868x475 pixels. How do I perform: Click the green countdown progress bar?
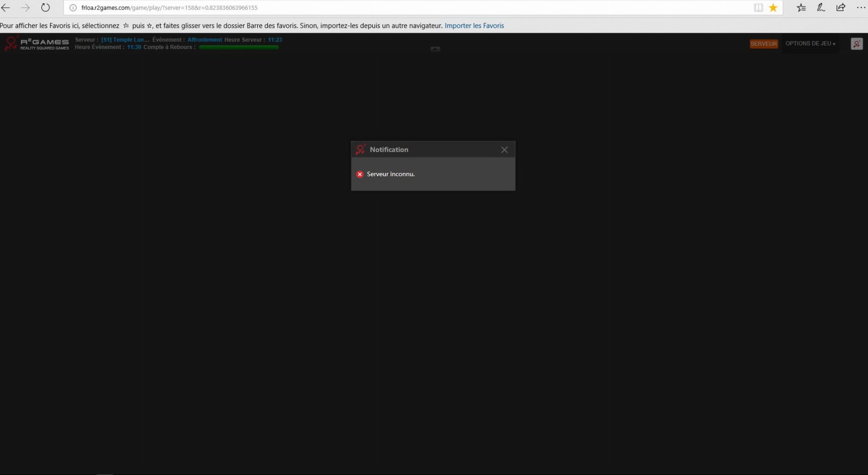[239, 47]
